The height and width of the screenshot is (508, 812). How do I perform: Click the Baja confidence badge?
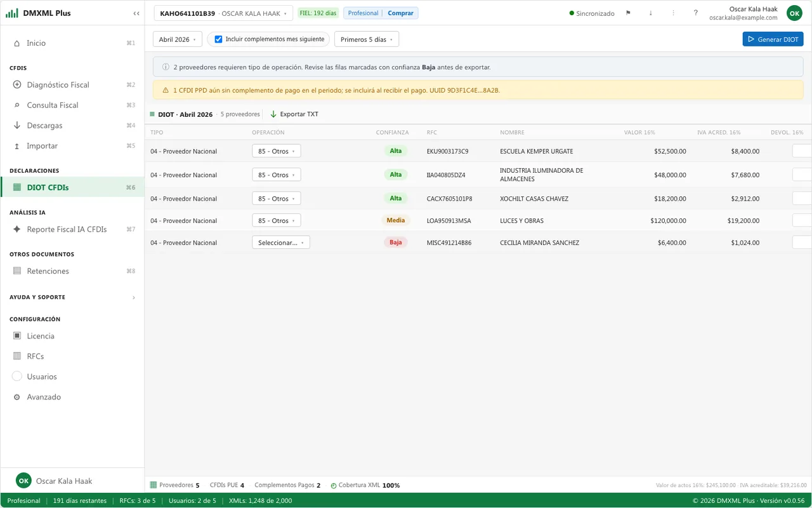pyautogui.click(x=395, y=243)
